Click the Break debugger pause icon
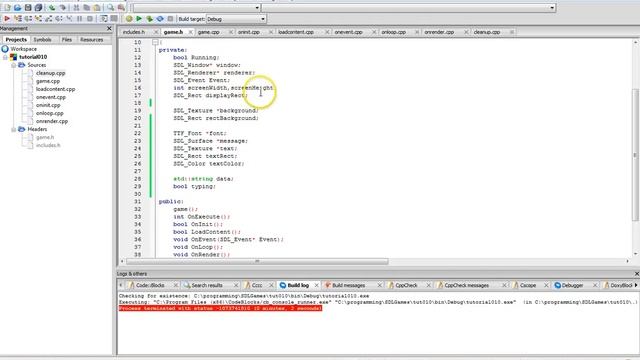The image size is (640, 360). point(80,19)
